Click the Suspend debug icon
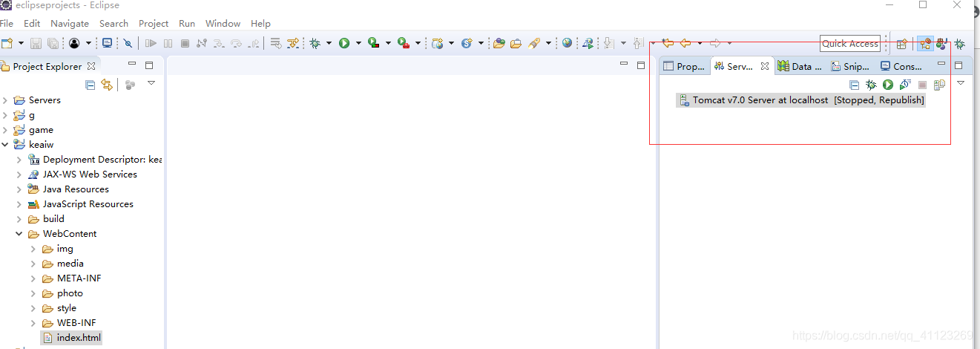Viewport: 980px width, 349px height. (x=168, y=43)
